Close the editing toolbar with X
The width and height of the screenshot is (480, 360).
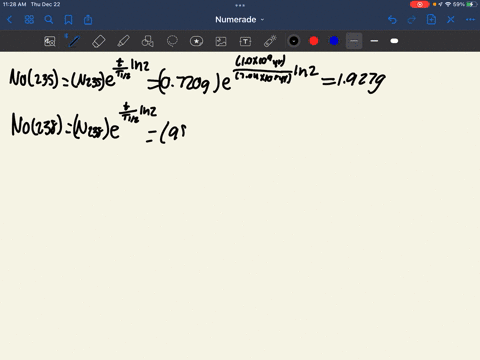[x=451, y=20]
